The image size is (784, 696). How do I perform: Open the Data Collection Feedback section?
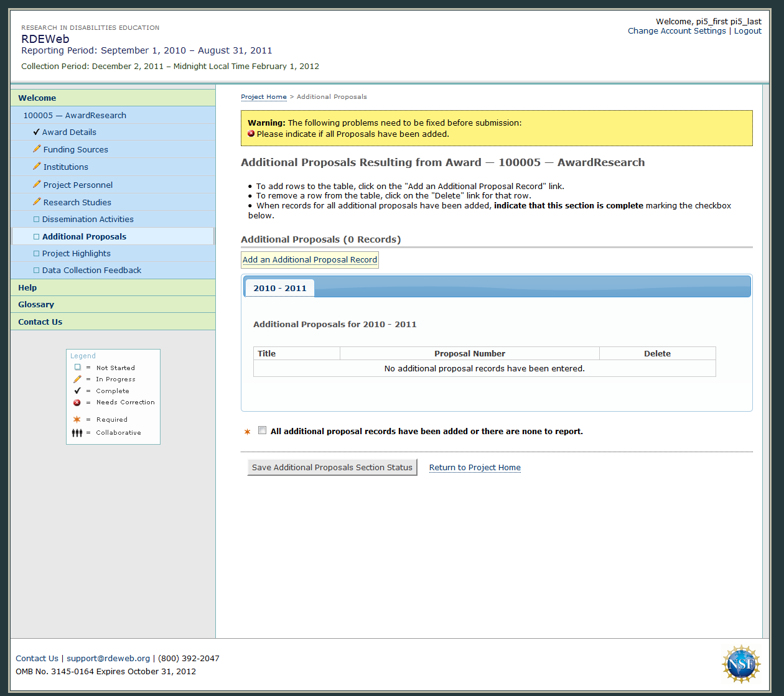[x=91, y=270]
